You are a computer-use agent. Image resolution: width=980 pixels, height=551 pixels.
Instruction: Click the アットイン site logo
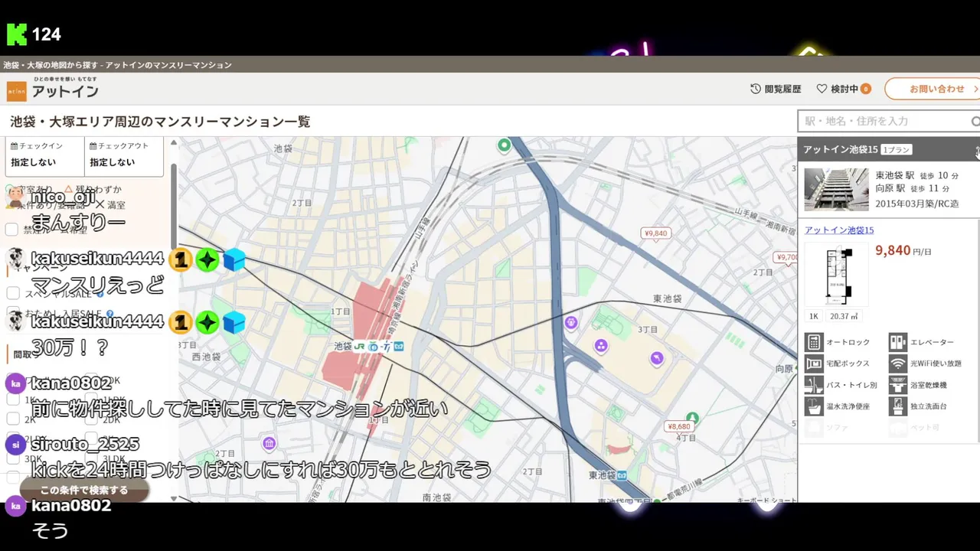coord(52,89)
